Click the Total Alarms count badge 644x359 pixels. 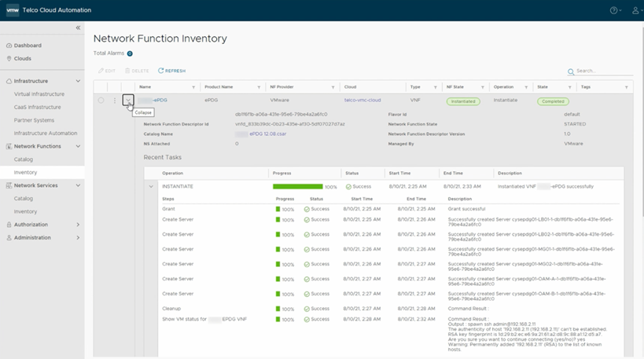130,53
